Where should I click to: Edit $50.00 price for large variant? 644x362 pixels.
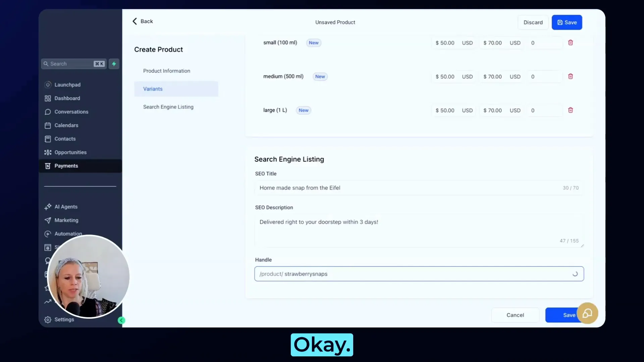[453, 111]
